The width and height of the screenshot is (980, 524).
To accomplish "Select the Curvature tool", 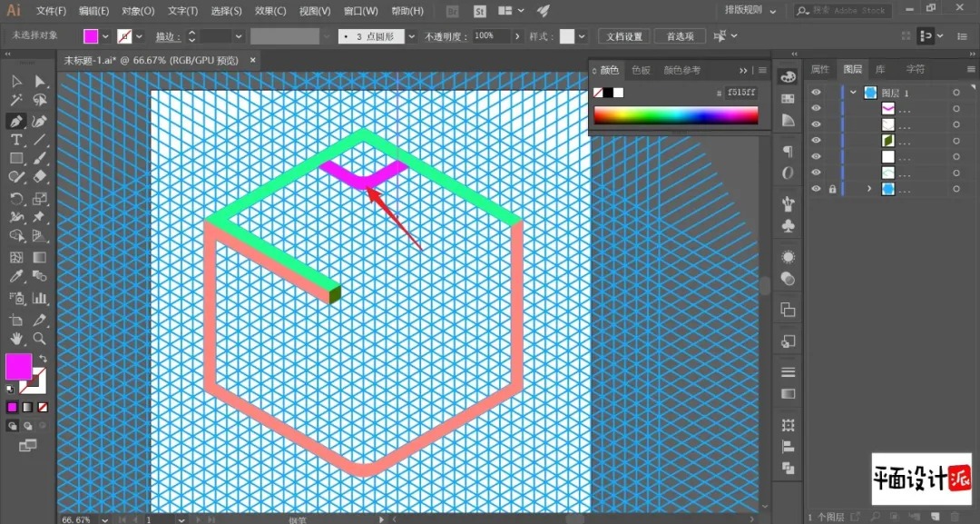I will coord(40,121).
